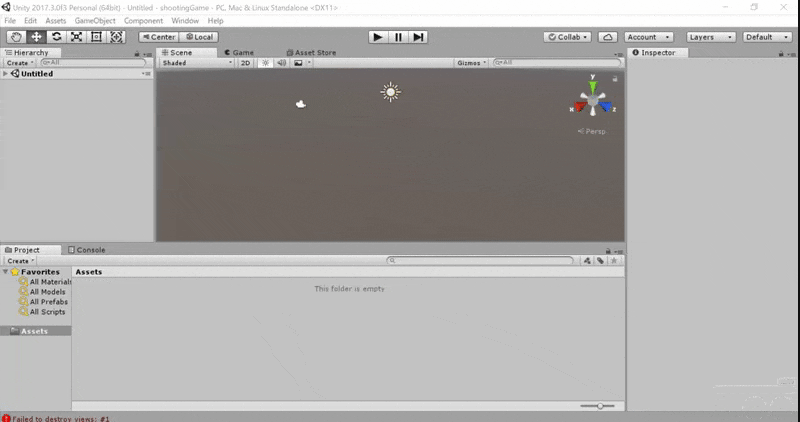Viewport: 800px width, 422px height.
Task: Open Hierarchy Create dropdown
Action: [x=19, y=63]
